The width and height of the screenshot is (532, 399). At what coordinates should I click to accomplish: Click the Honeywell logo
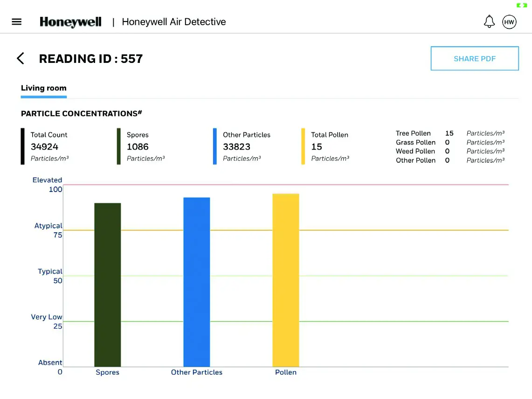tap(70, 21)
